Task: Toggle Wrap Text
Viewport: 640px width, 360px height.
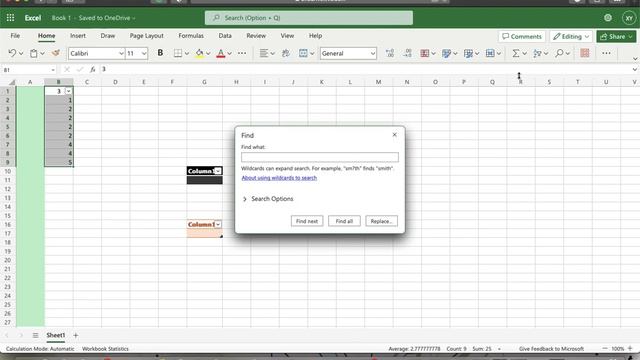Action: click(285, 53)
